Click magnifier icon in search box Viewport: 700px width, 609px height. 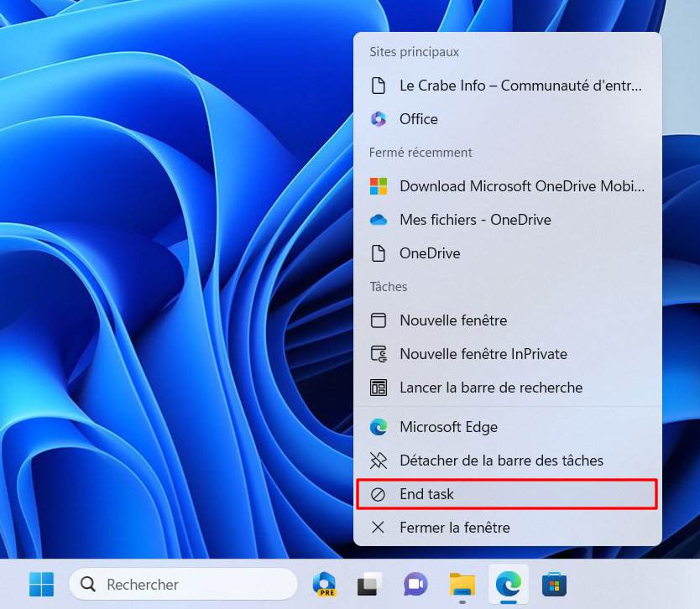point(88,584)
